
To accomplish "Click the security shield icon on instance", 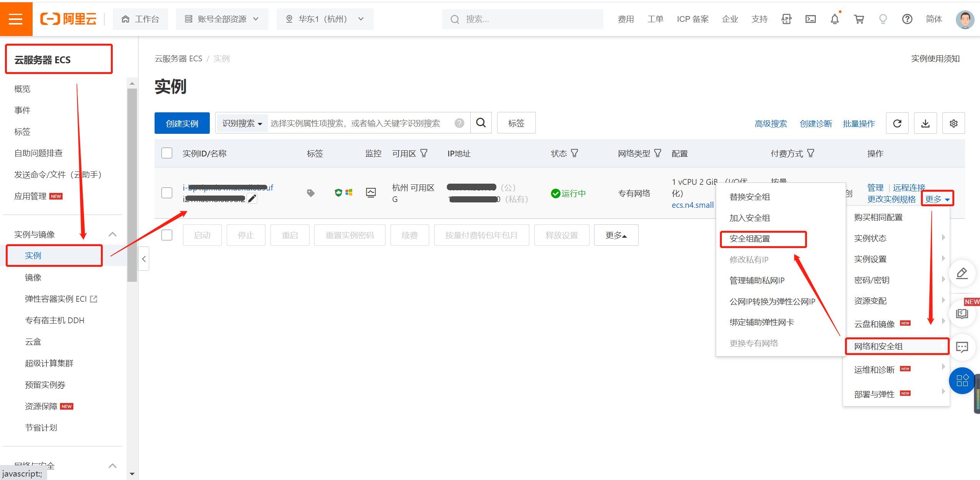I will pos(338,192).
